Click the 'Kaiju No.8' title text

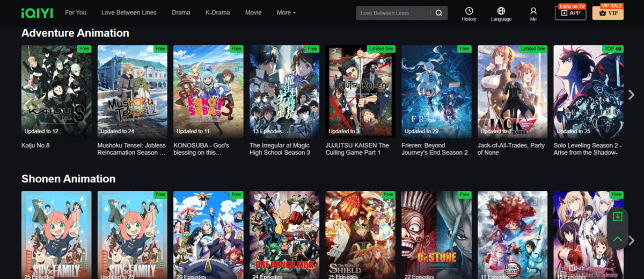[35, 146]
